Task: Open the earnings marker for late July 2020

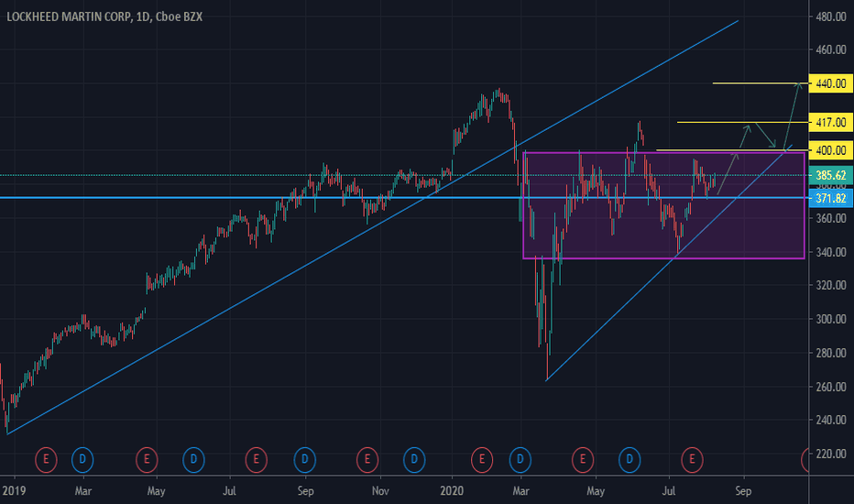Action: point(692,460)
